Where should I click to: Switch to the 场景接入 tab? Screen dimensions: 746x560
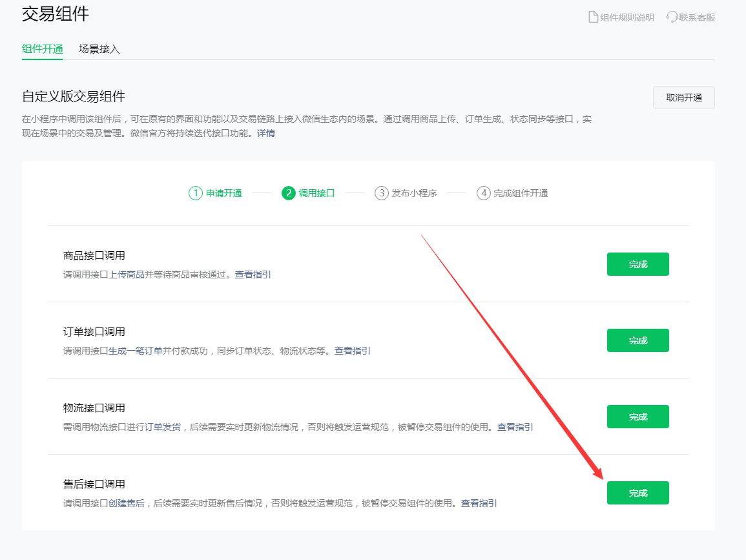click(99, 49)
